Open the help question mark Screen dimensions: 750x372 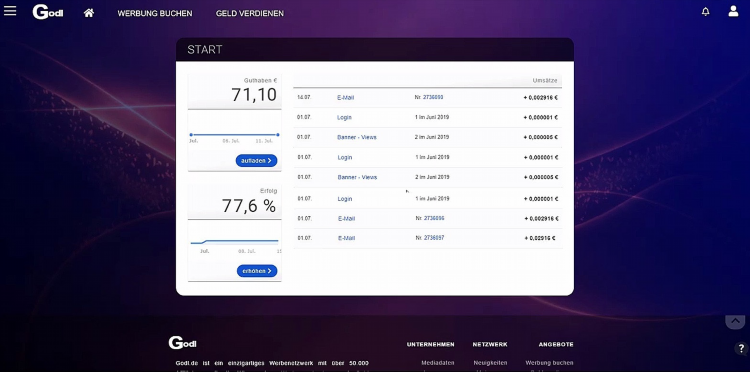(741, 349)
